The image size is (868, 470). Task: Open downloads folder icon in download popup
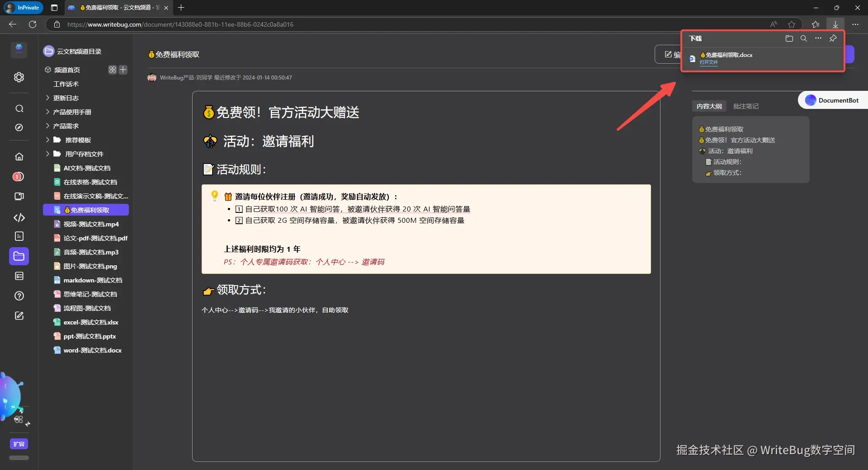click(789, 38)
